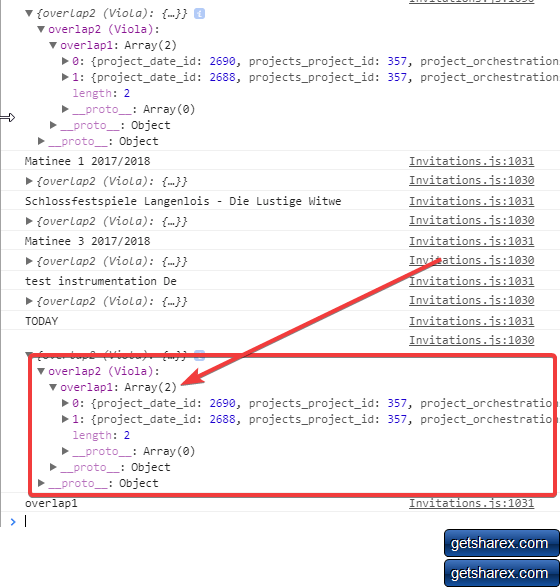Open Invitations.js:1031 link on the TODAY row
This screenshot has width=560, height=587.
click(x=471, y=321)
